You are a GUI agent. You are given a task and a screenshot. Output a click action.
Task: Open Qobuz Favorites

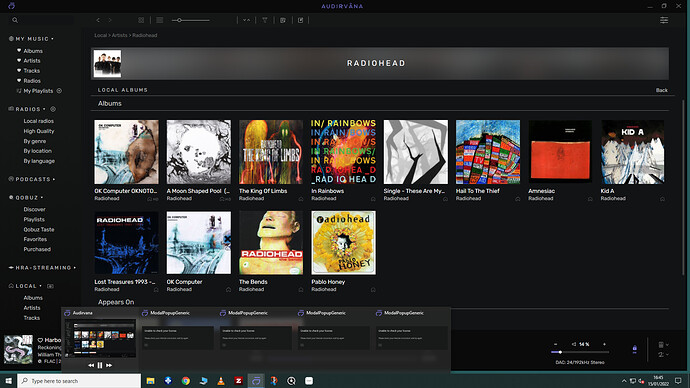pos(35,239)
